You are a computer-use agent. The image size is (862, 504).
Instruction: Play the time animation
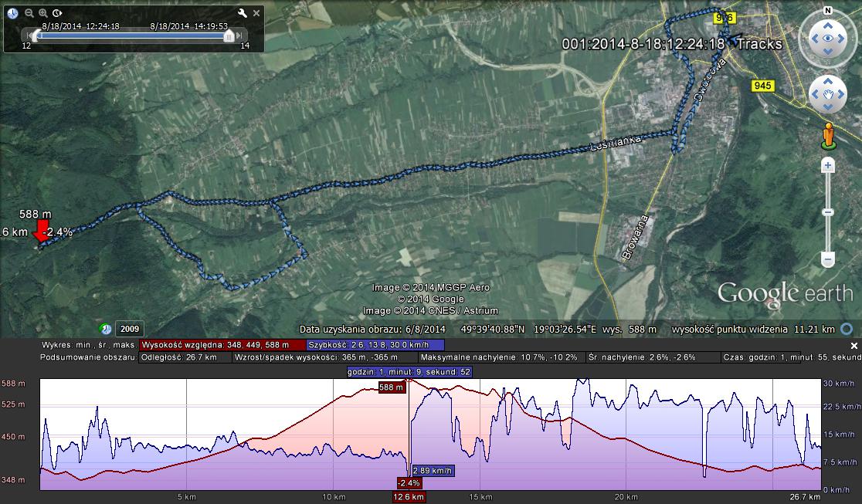pos(58,13)
